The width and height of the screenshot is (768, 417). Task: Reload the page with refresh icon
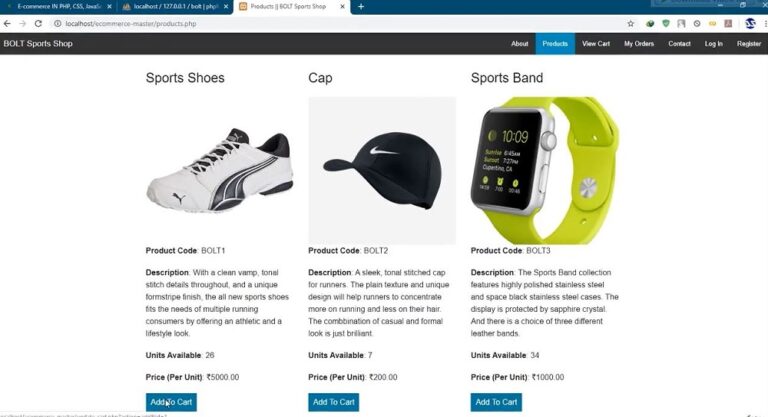click(x=38, y=24)
